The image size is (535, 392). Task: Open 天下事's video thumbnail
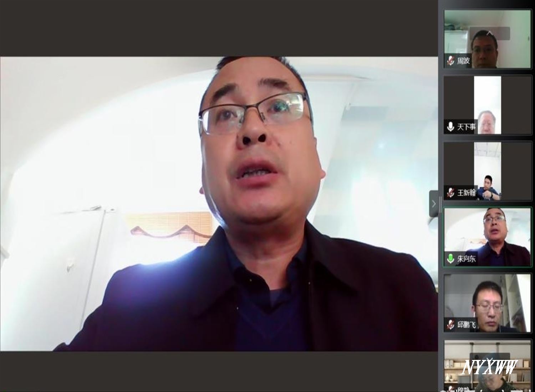coord(487,105)
